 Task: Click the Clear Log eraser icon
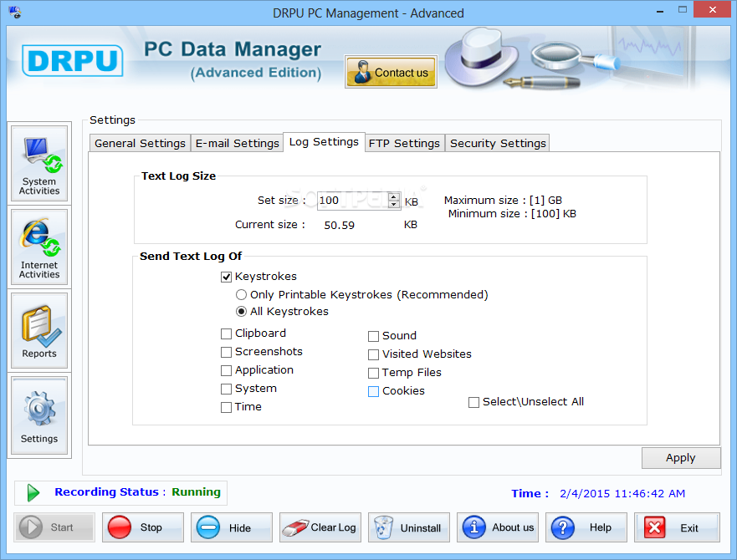[x=294, y=527]
